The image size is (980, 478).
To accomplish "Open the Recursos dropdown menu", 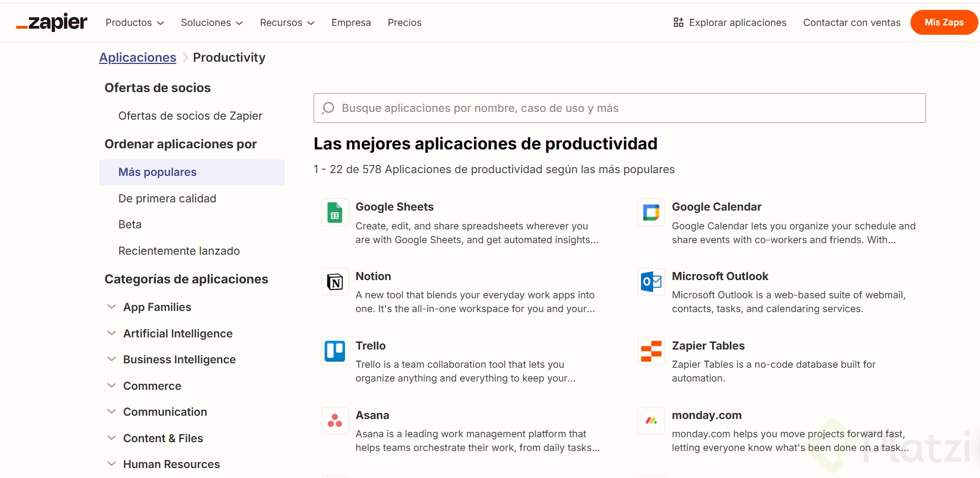I will click(x=287, y=23).
